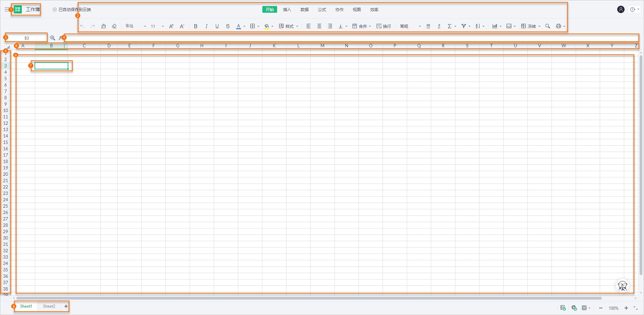Viewport: 644px width, 315px height.
Task: Open the version history clock icon
Action: [x=633, y=9]
